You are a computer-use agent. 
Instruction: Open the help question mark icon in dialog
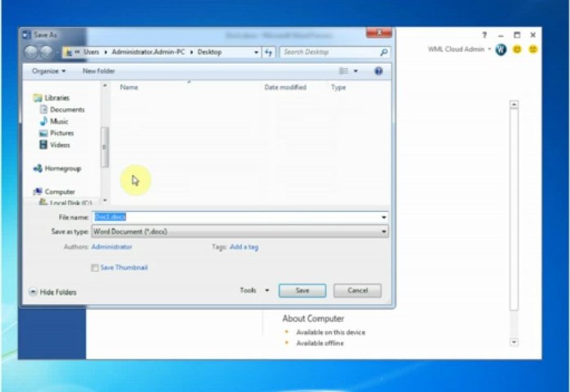(378, 71)
